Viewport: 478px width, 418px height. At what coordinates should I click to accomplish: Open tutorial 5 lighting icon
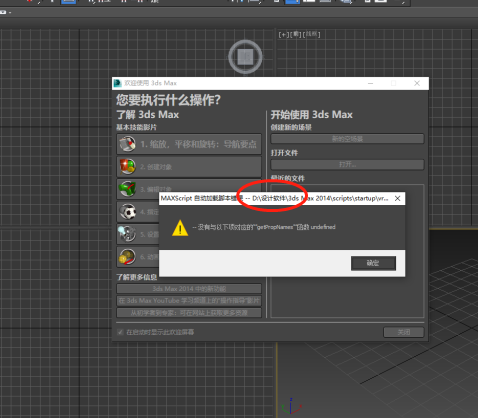(x=127, y=234)
